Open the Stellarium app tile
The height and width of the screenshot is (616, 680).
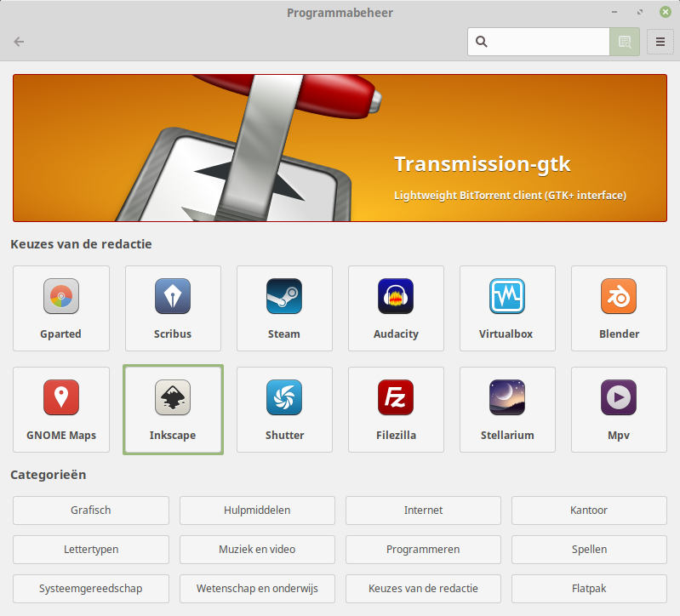coord(507,409)
